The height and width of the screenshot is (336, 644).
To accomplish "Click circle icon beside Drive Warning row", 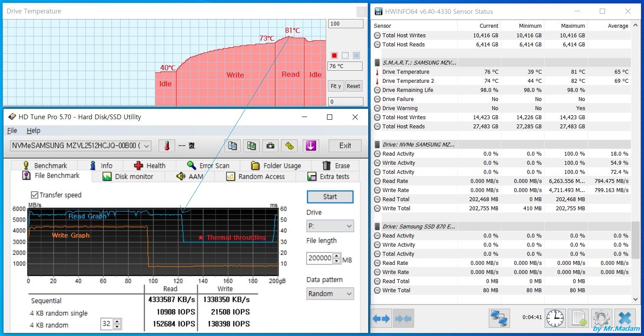I will click(x=377, y=108).
